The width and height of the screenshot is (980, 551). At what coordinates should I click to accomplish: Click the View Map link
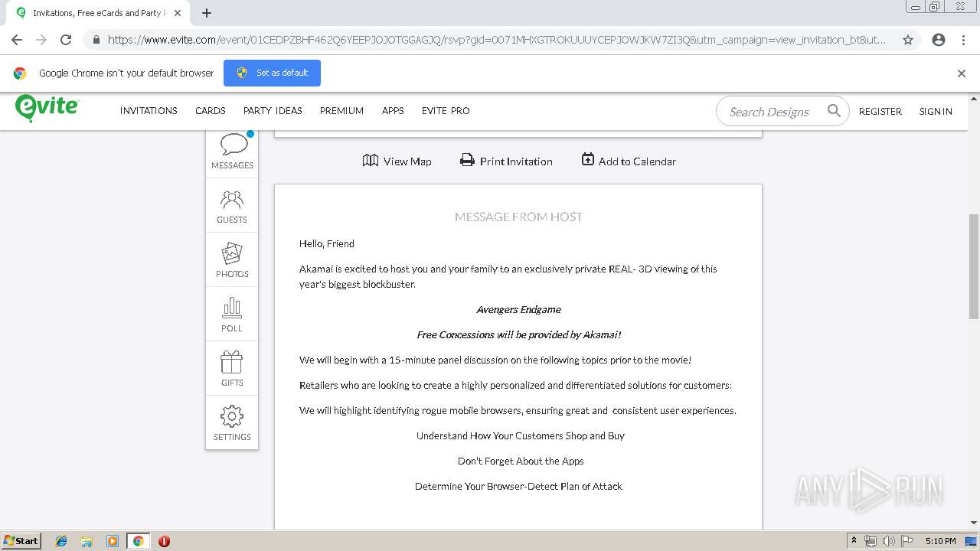pos(397,161)
